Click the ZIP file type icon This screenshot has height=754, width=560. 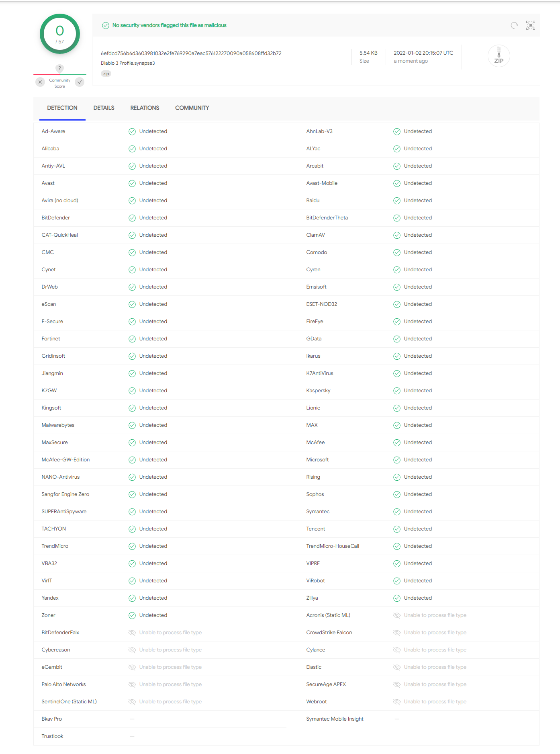(x=499, y=56)
